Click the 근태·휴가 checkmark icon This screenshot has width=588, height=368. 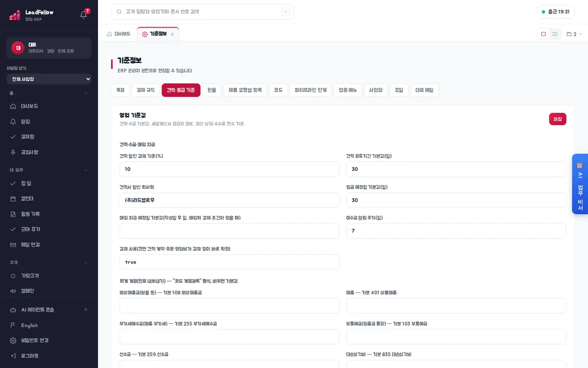[13, 229]
